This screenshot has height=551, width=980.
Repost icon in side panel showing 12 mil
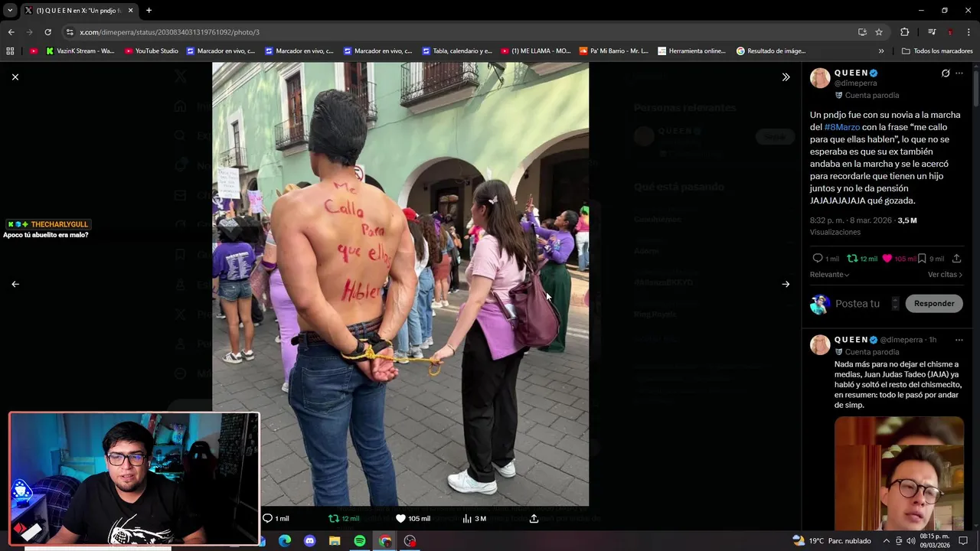click(852, 259)
